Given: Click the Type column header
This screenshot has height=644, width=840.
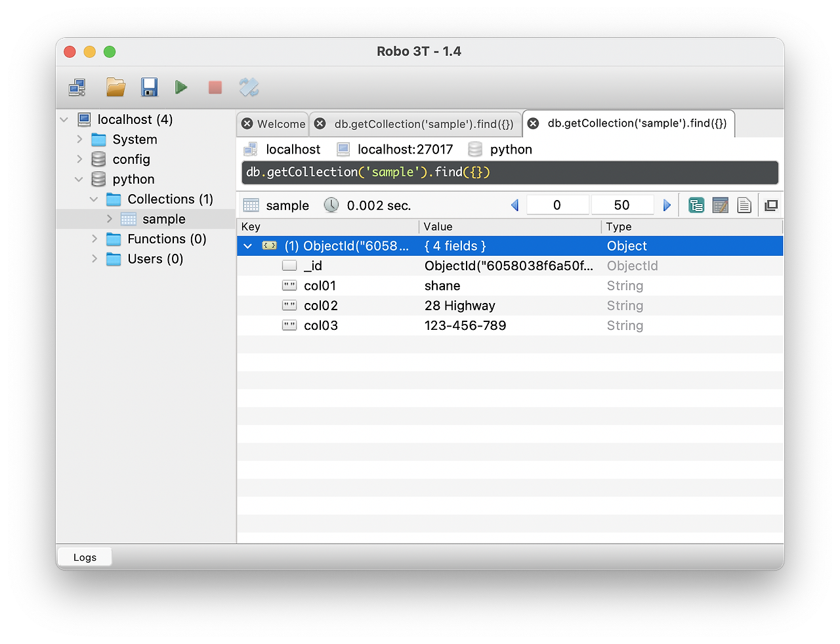Looking at the screenshot, I should coord(692,227).
